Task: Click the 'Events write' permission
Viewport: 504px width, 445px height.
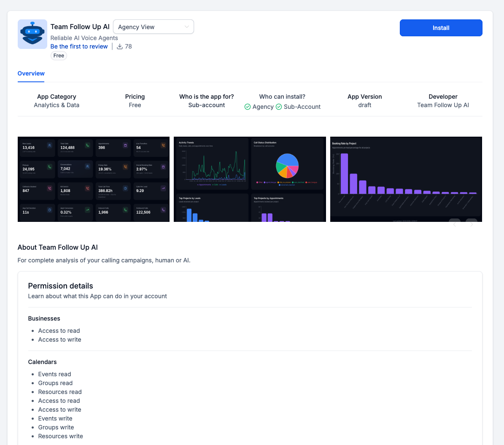Action: point(55,418)
